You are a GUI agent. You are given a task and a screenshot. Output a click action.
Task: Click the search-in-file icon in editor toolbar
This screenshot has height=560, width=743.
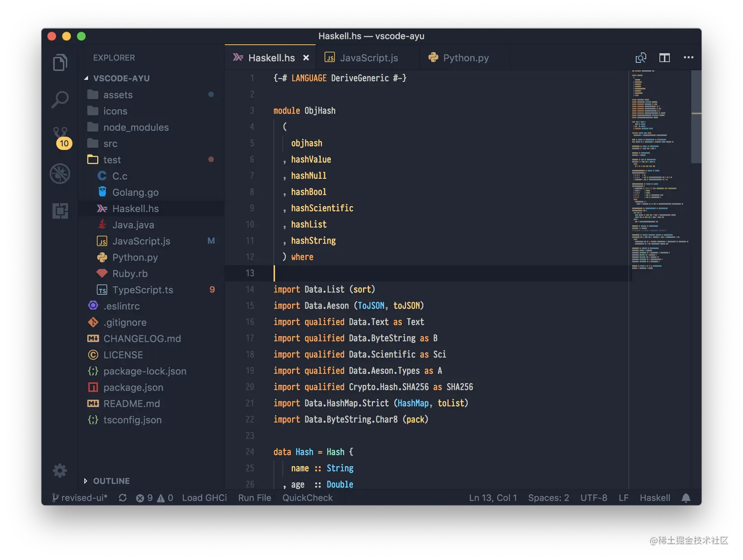point(641,58)
